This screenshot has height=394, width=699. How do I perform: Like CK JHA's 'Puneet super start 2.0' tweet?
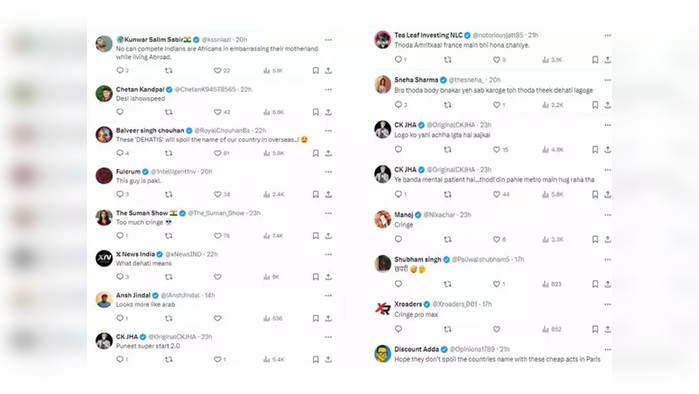pos(218,359)
